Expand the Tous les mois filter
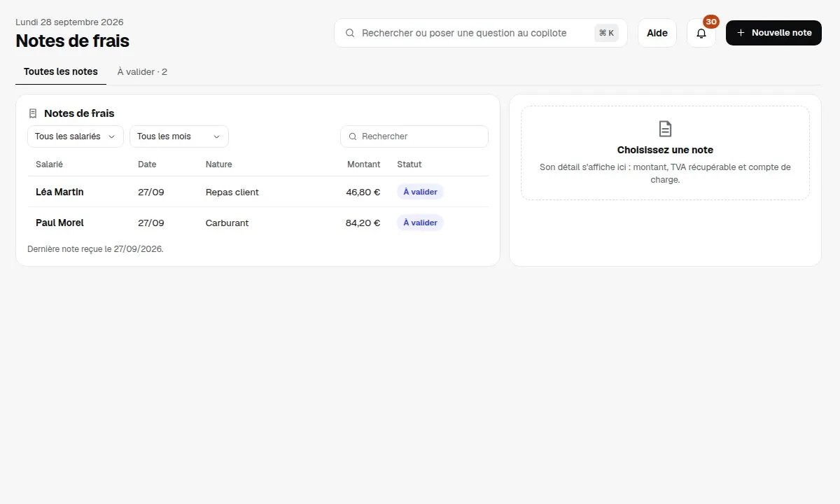840x504 pixels. [179, 136]
